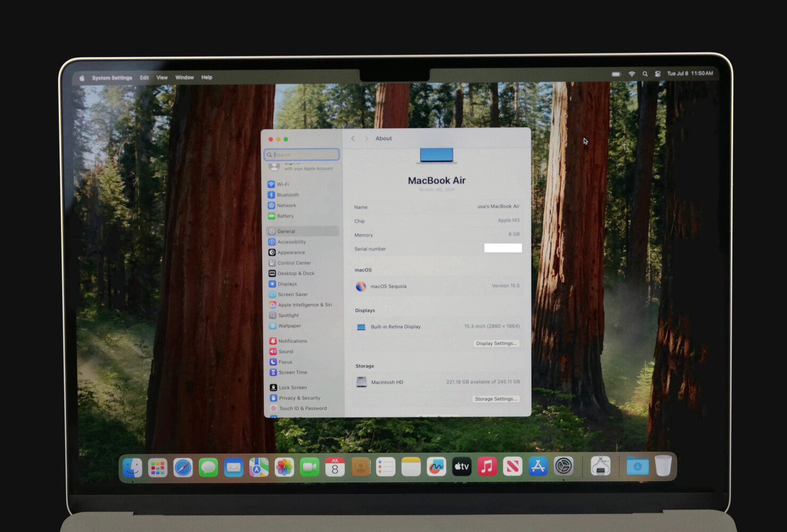Open the View menu

click(162, 78)
